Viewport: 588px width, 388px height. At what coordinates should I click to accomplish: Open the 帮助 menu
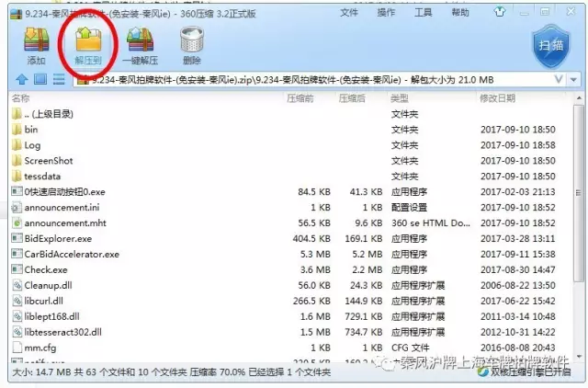pos(460,12)
